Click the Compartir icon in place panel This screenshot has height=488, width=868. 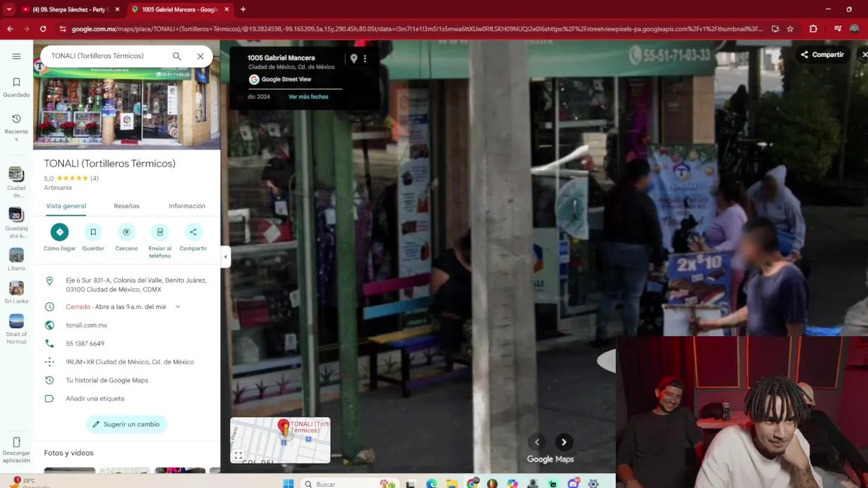[193, 232]
